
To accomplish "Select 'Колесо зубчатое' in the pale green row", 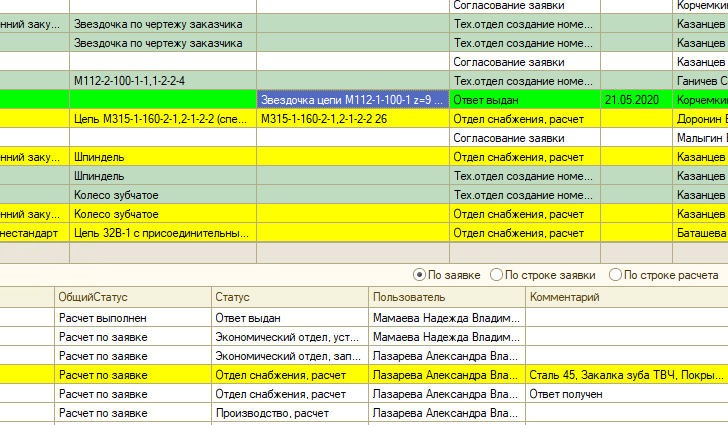I will coord(163,195).
